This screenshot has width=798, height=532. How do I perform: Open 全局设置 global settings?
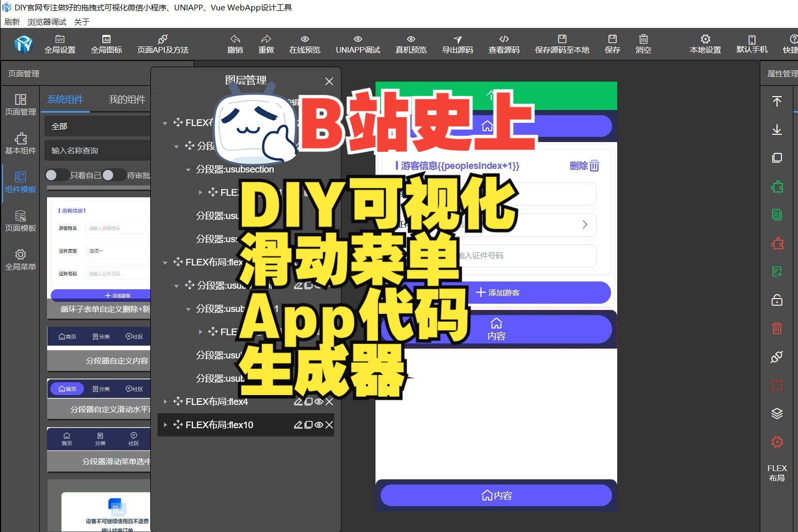point(60,43)
